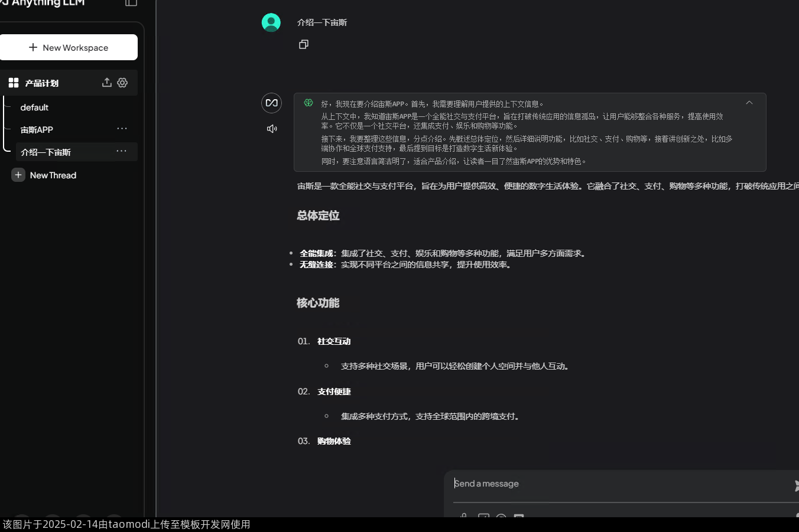Image resolution: width=799 pixels, height=532 pixels.
Task: Switch to the 宙斯APP thread
Action: (x=37, y=130)
